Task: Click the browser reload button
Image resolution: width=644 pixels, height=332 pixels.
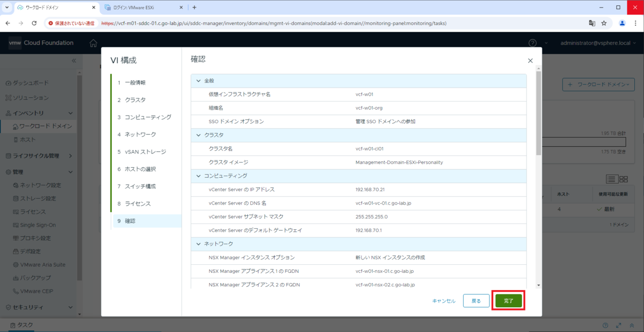Action: pyautogui.click(x=34, y=23)
